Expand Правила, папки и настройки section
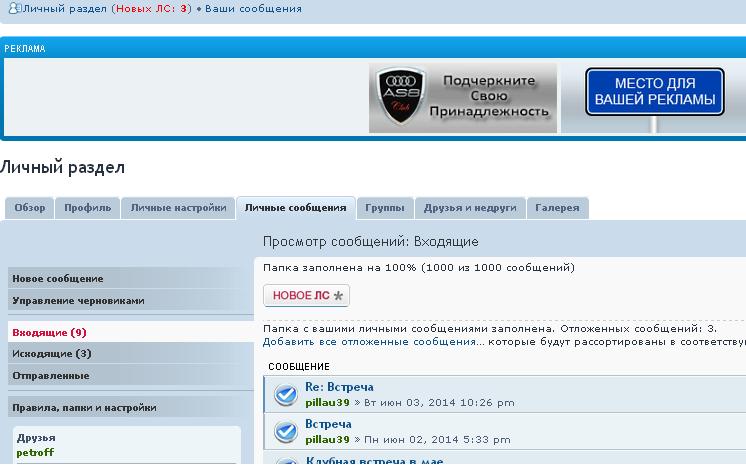 point(84,408)
